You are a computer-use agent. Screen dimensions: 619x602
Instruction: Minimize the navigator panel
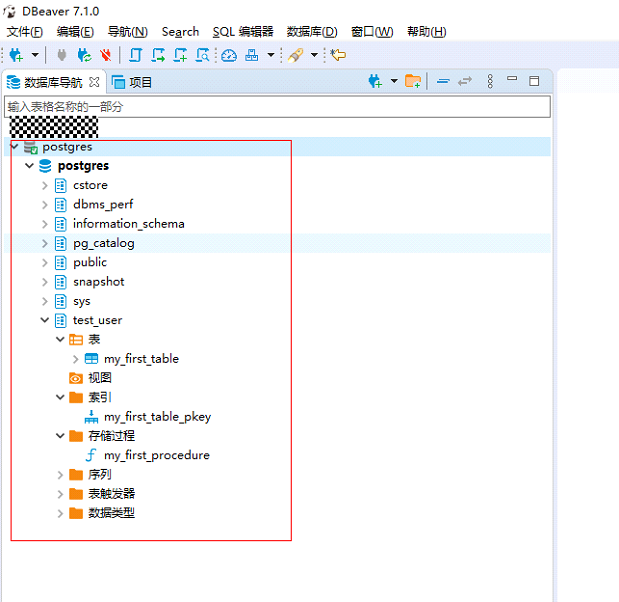[x=512, y=79]
